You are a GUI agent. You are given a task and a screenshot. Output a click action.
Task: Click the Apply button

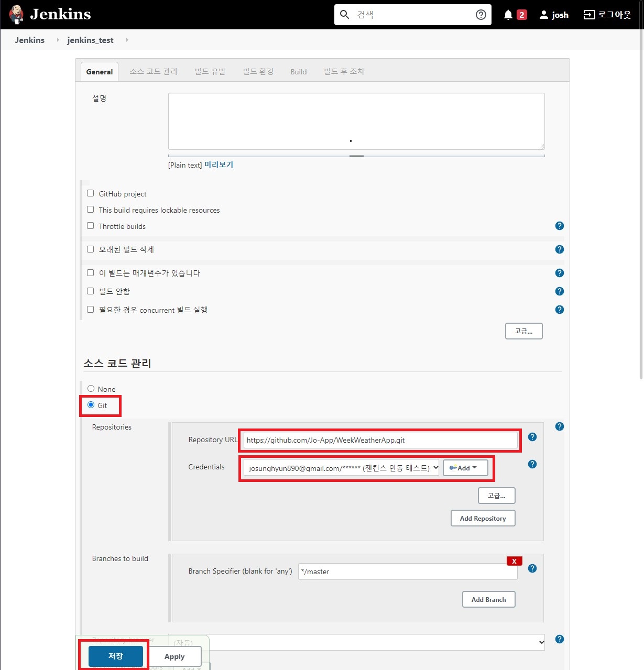point(174,656)
